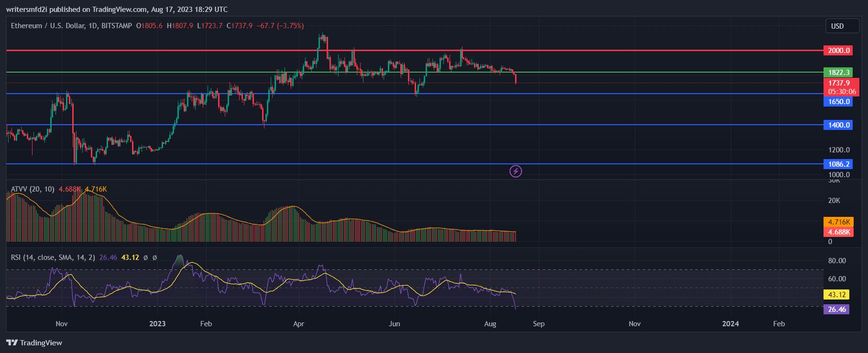This screenshot has height=353, width=868.
Task: Click the purple 26.46 RSI axis label
Action: [x=836, y=310]
